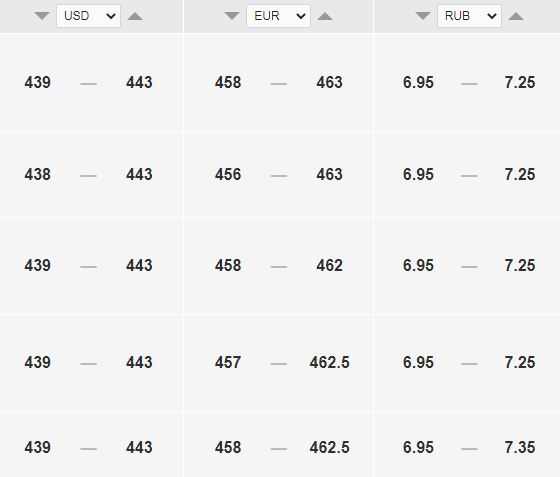Click the 456 EUR buy rate
The image size is (560, 477).
point(228,175)
